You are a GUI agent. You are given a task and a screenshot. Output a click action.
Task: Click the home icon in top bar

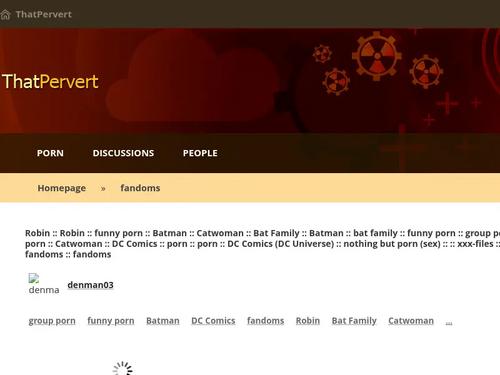(5, 14)
